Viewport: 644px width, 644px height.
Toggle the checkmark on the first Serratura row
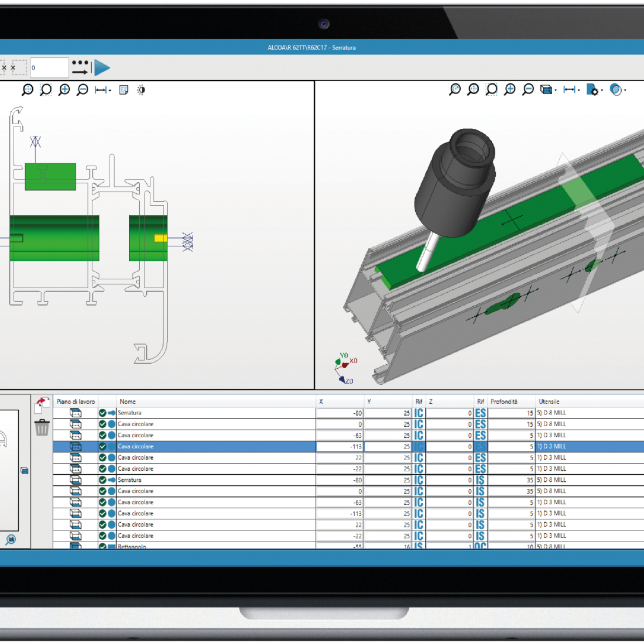[x=102, y=413]
